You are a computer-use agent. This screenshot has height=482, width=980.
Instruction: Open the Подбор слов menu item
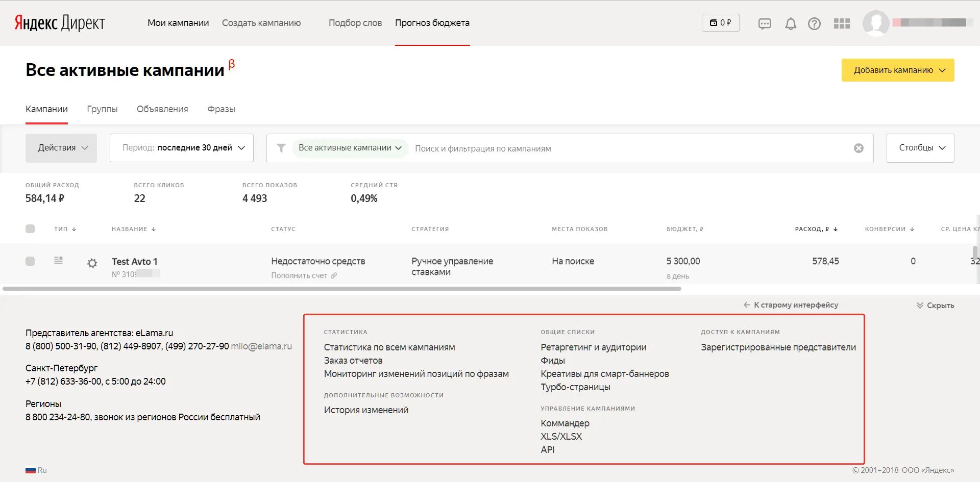coord(355,23)
